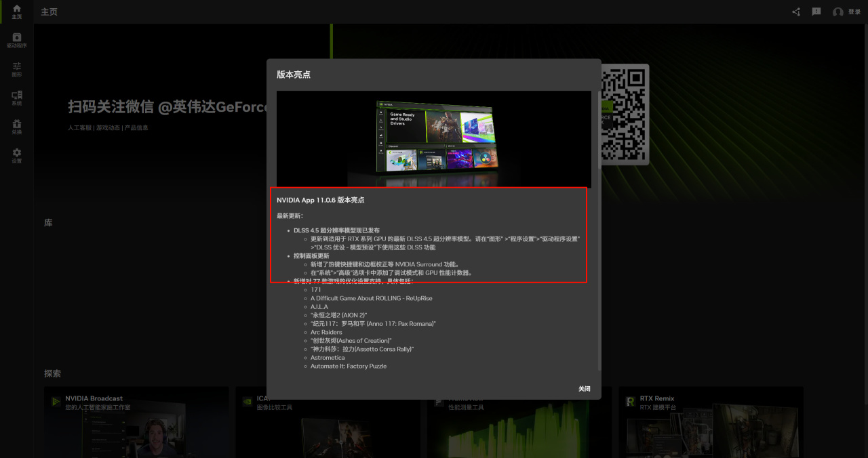Image resolution: width=868 pixels, height=458 pixels.
Task: Click the feedback icon in top bar
Action: pos(816,12)
